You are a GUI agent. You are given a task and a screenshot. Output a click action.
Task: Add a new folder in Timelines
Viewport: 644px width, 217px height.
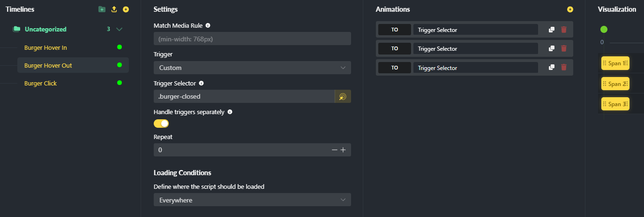[x=102, y=9]
